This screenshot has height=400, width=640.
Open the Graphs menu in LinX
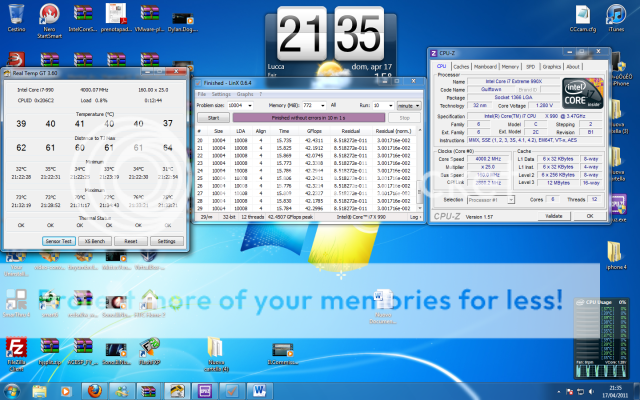244,93
